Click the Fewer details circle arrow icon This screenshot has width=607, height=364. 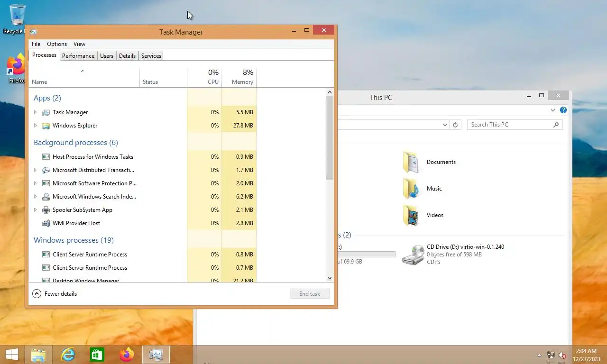[x=37, y=294]
